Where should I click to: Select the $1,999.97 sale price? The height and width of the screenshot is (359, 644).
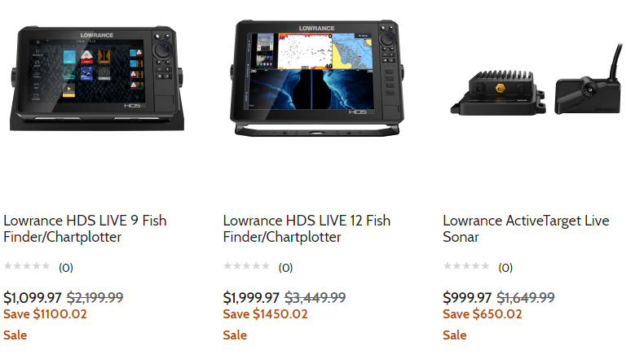click(251, 297)
